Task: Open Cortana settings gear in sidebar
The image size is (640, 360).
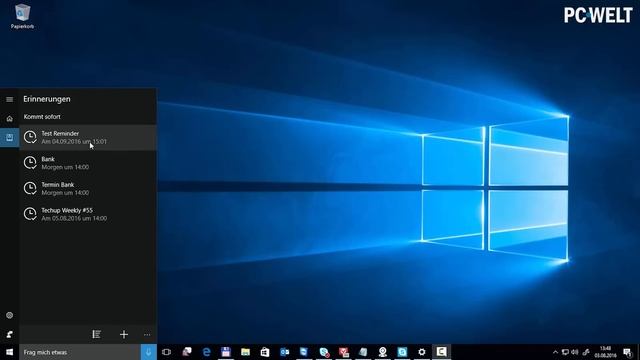Action: (x=9, y=315)
